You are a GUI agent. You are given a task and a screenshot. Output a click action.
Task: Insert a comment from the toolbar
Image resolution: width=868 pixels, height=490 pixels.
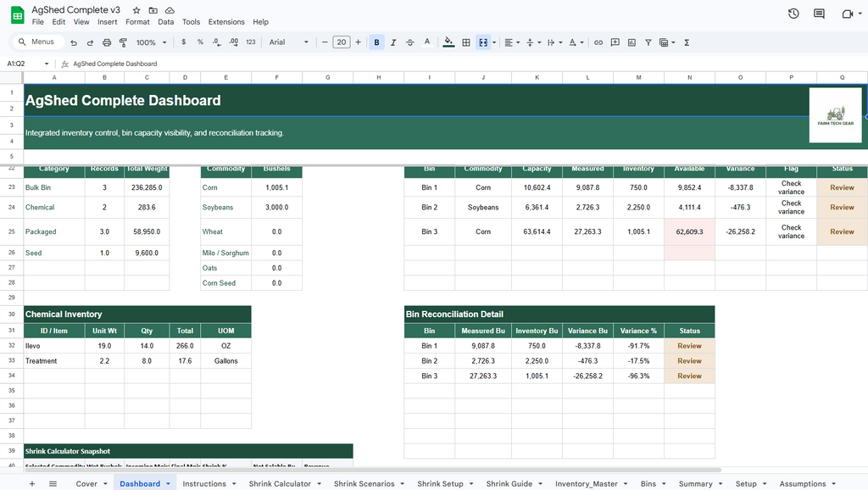point(615,42)
